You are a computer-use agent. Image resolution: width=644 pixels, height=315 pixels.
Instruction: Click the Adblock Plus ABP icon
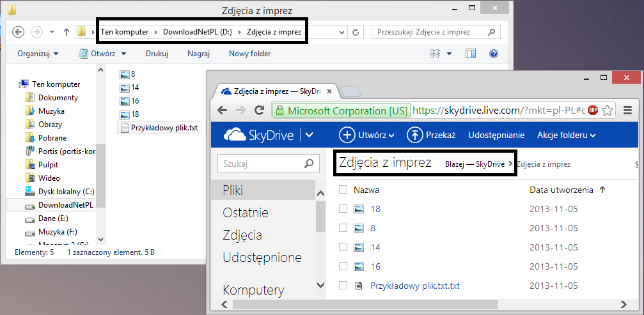(x=593, y=110)
